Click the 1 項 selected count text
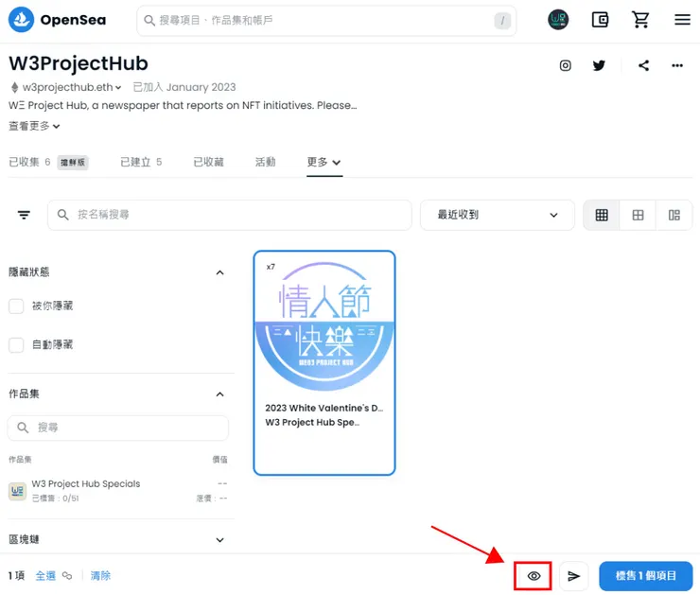Screen dimensions: 700x595 coord(16,575)
